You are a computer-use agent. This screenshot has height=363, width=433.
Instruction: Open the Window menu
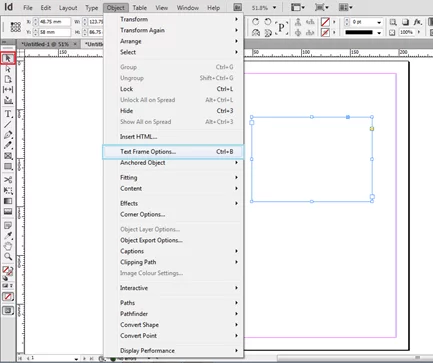[188, 8]
